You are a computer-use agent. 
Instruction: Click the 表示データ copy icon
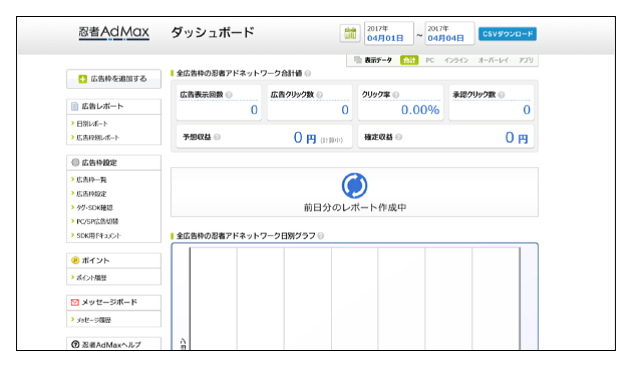click(x=358, y=60)
